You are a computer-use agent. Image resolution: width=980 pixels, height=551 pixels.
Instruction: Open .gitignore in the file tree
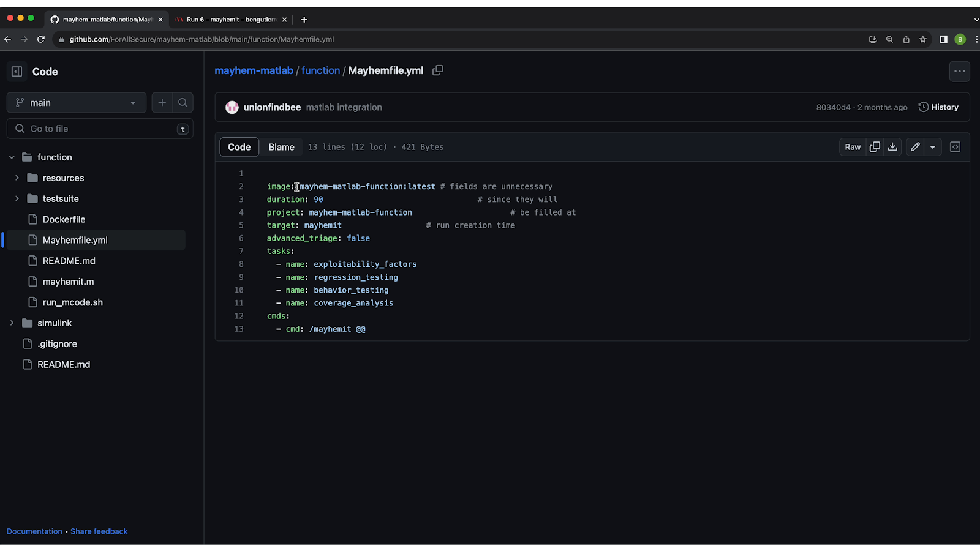(57, 344)
